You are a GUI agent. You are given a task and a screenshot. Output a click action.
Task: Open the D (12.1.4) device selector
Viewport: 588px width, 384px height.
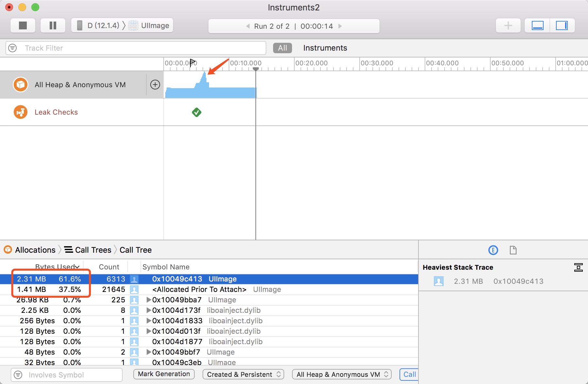point(98,25)
